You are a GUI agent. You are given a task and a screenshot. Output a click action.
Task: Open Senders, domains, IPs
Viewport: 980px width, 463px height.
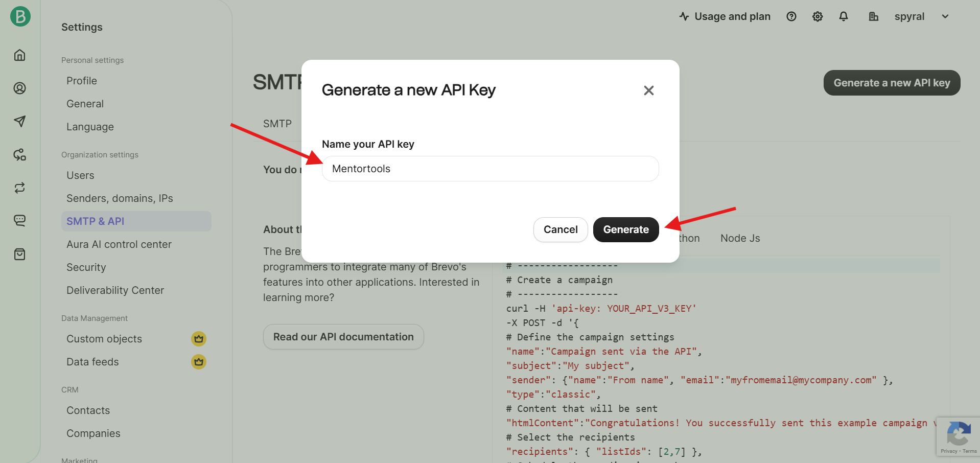[x=120, y=198]
